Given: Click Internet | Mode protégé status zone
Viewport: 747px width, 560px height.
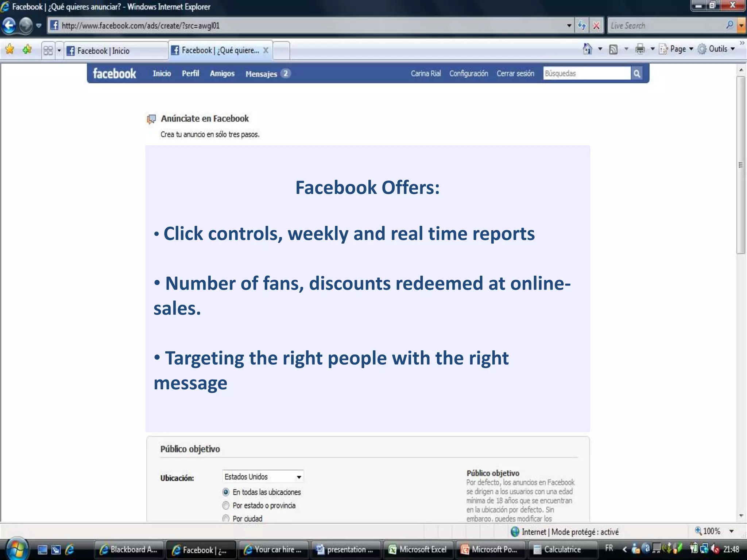Looking at the screenshot, I should (565, 532).
